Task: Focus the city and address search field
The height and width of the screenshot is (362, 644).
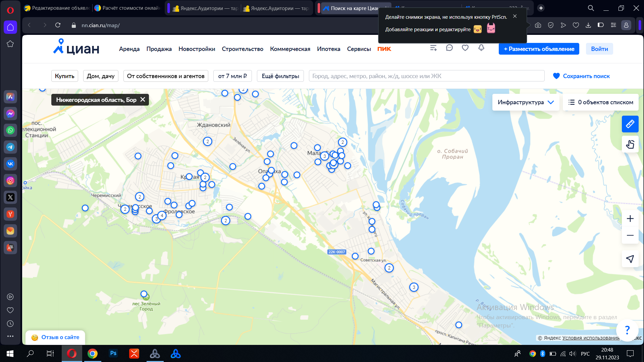Action: (426, 76)
